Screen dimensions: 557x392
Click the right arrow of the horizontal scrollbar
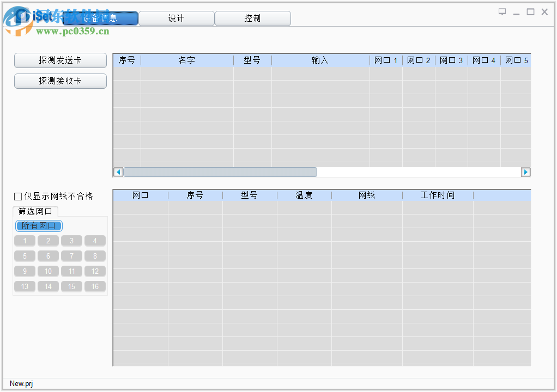click(526, 171)
